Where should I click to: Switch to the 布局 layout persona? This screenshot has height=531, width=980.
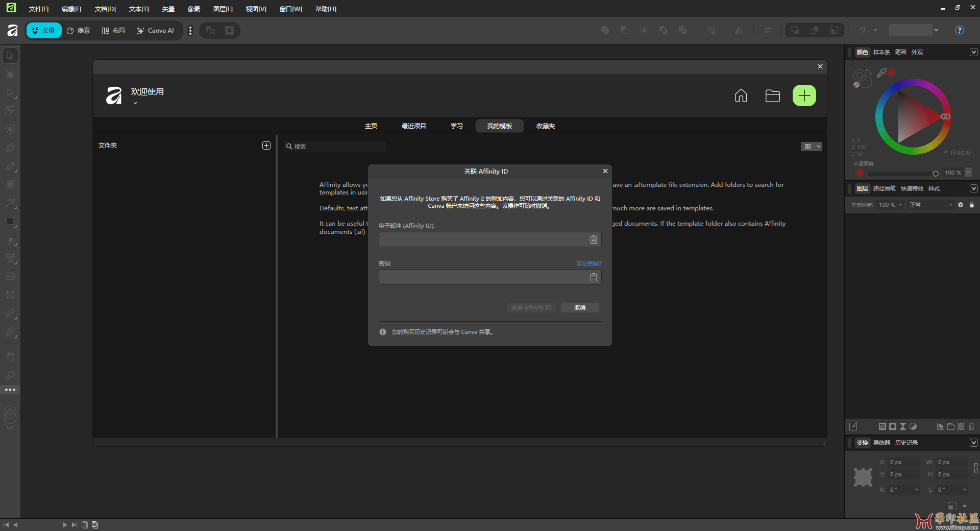coord(113,31)
